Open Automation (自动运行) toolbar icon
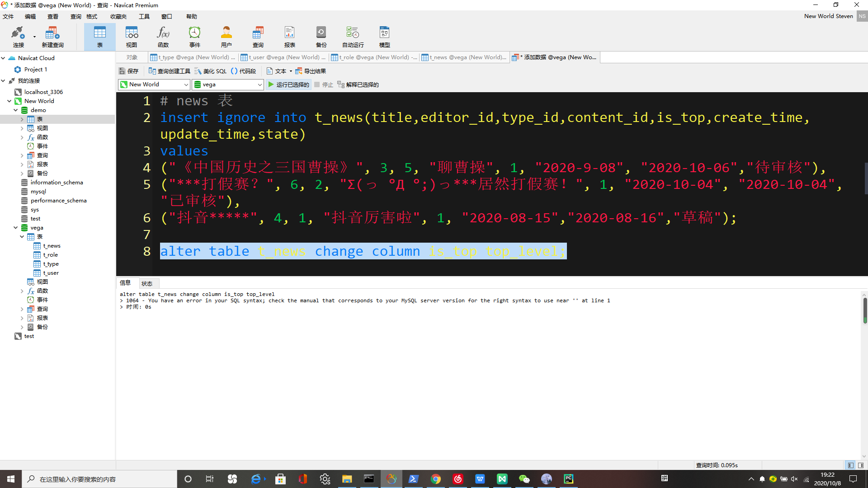 pos(353,37)
